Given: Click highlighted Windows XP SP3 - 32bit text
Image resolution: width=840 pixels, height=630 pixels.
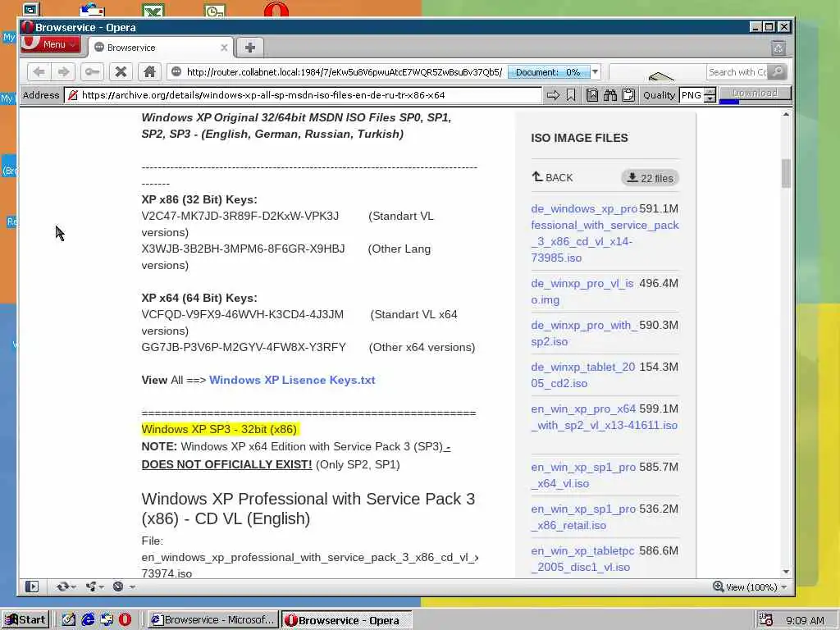Looking at the screenshot, I should pos(219,429).
